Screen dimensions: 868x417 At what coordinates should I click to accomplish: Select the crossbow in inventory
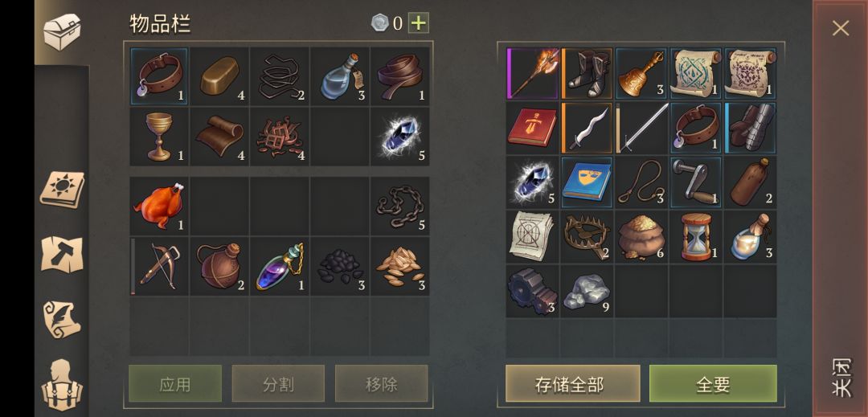(x=159, y=266)
